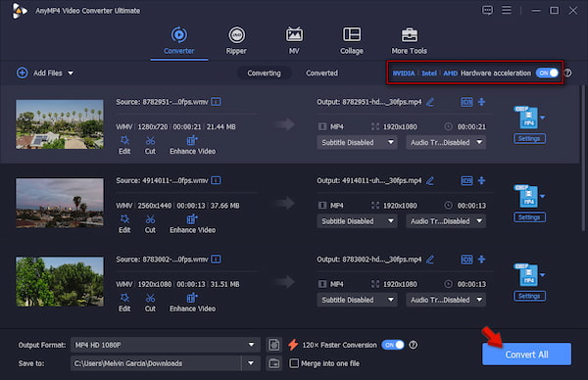Screen dimensions: 588x380
Task: Open More Tools tab
Action: tap(409, 41)
